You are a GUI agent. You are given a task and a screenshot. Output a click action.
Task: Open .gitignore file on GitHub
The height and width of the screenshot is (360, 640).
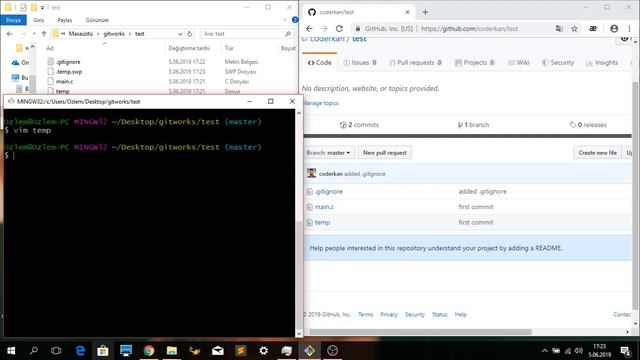tap(329, 191)
